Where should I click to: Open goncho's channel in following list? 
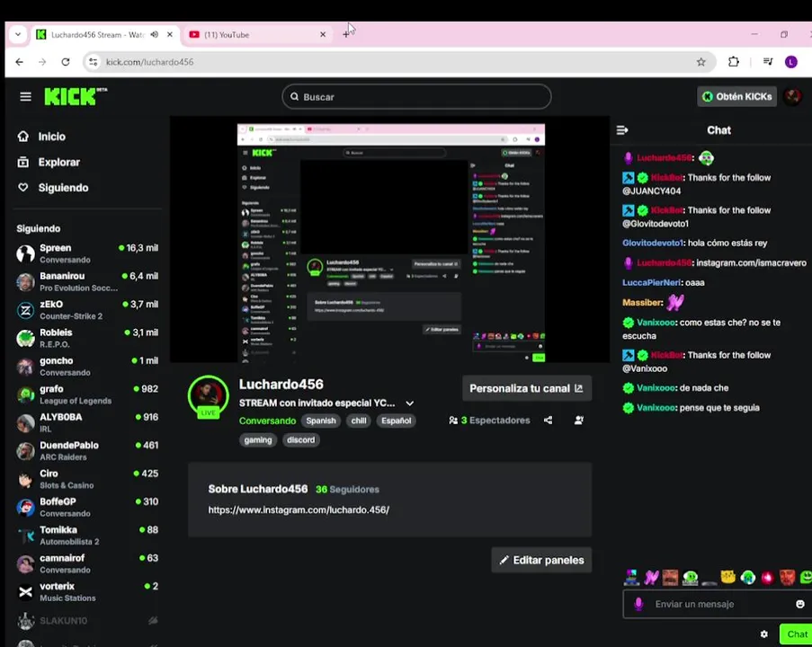(87, 367)
